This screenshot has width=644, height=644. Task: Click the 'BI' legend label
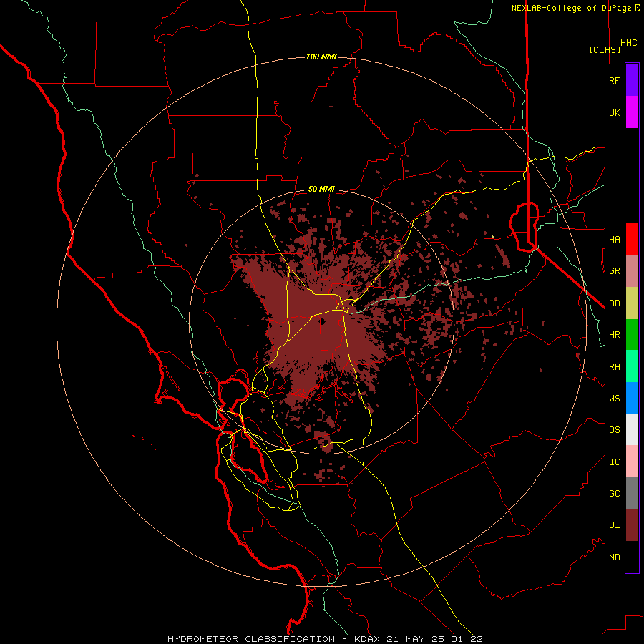[614, 525]
